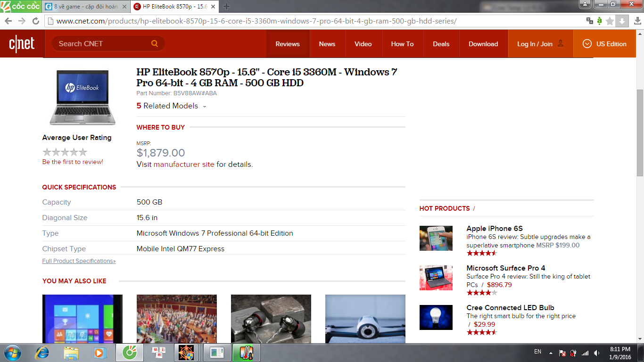Screen dimensions: 644x362
Task: Click the taskbar clock showing 8:11 PM
Action: (620, 353)
